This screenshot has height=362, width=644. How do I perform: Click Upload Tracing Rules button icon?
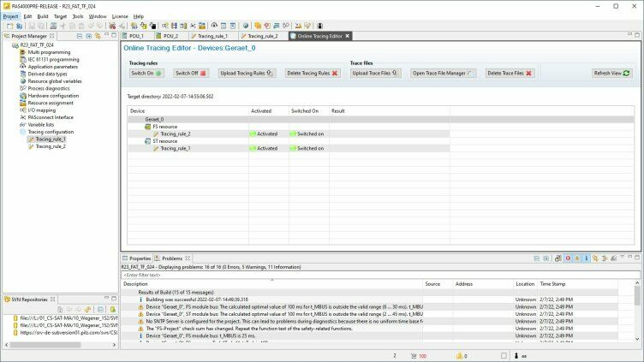click(x=271, y=74)
